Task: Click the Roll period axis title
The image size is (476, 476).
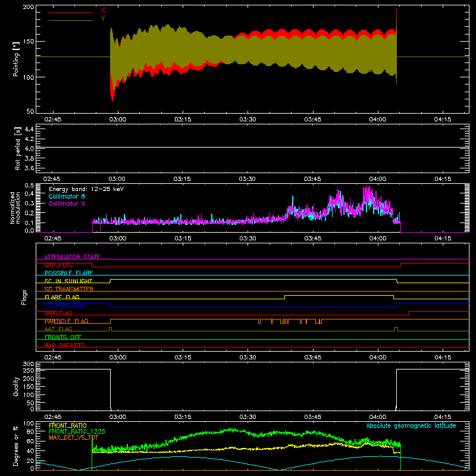Action: (x=17, y=148)
